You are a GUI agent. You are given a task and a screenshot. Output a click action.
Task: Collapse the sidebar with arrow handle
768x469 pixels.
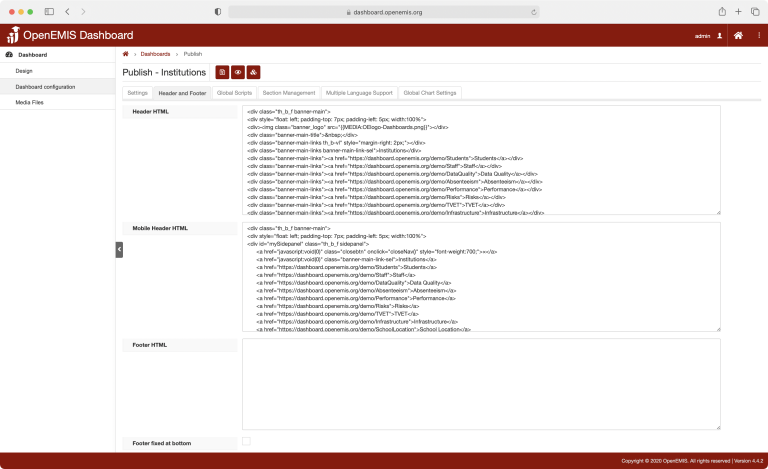(x=119, y=249)
